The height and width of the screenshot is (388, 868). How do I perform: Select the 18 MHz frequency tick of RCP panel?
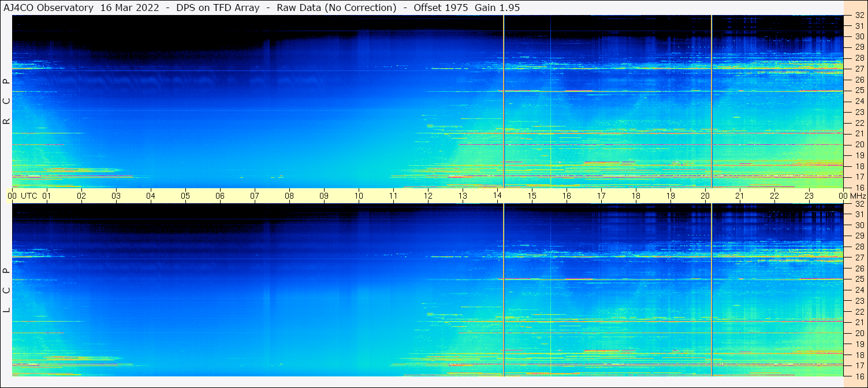click(x=859, y=166)
